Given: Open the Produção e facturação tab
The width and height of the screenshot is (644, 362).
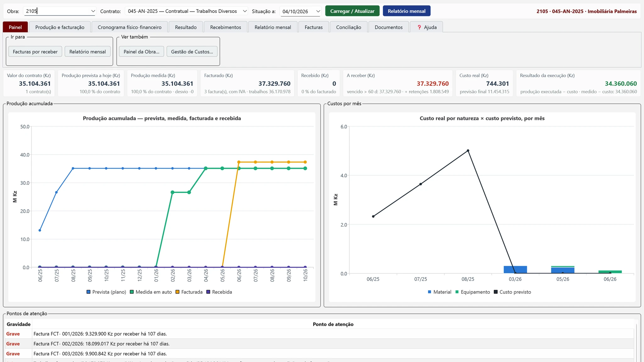Looking at the screenshot, I should tap(60, 27).
